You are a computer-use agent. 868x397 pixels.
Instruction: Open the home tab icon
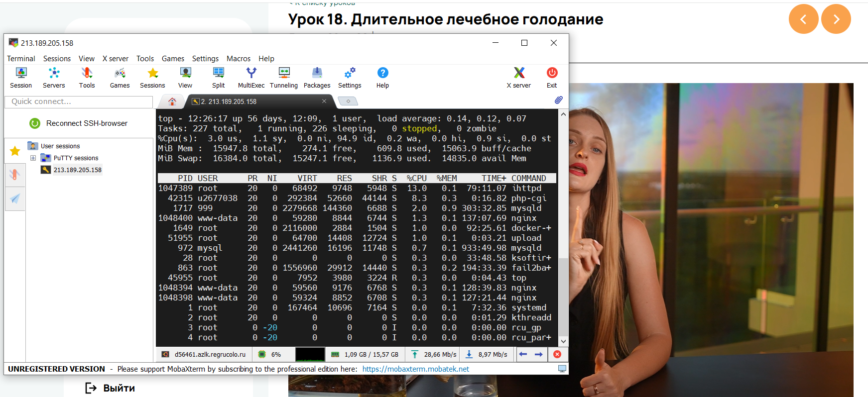click(172, 101)
